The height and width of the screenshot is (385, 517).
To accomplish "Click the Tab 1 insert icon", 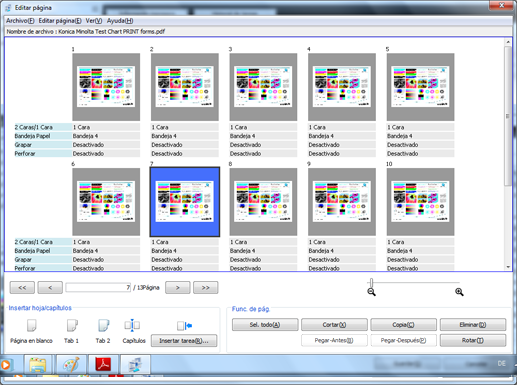I will click(72, 325).
